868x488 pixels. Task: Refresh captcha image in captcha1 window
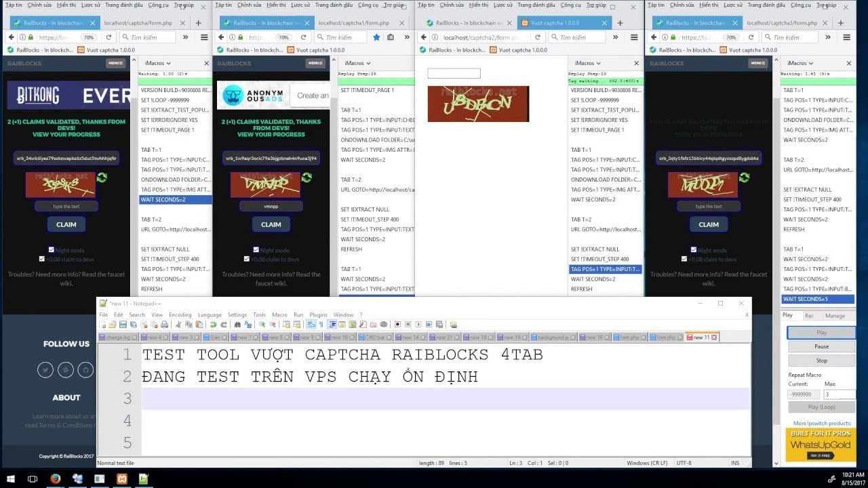pyautogui.click(x=307, y=178)
